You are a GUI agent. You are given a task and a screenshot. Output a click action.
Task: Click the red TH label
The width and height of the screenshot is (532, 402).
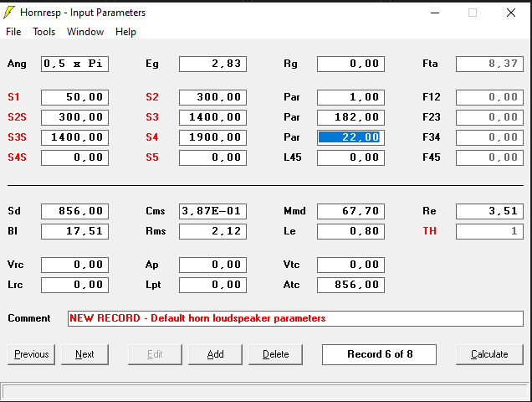pos(430,231)
